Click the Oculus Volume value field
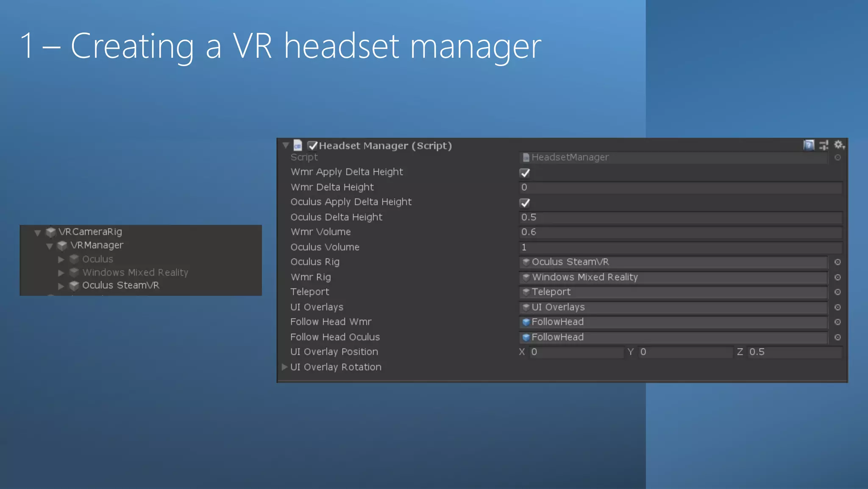The height and width of the screenshot is (489, 868). [681, 247]
